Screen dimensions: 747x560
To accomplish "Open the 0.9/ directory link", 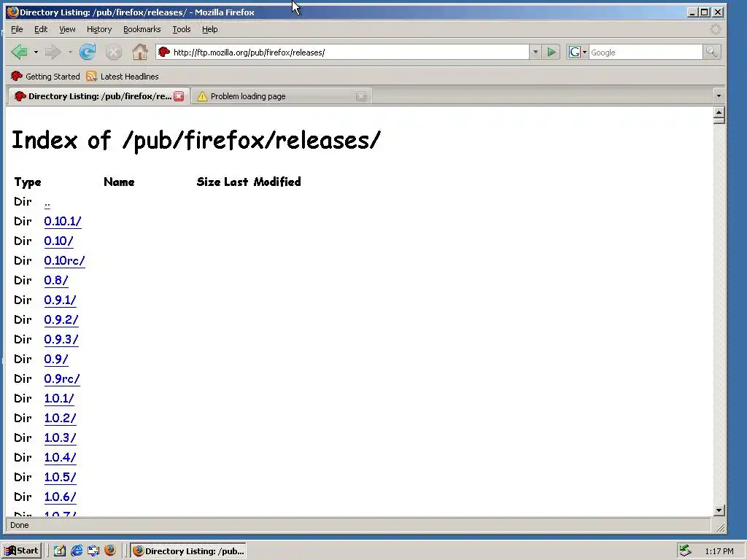I will [x=56, y=359].
